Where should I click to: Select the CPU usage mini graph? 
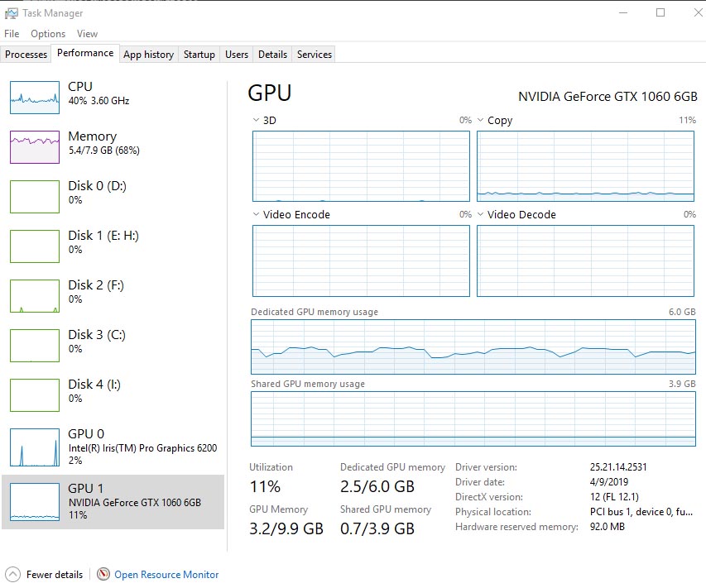point(35,98)
